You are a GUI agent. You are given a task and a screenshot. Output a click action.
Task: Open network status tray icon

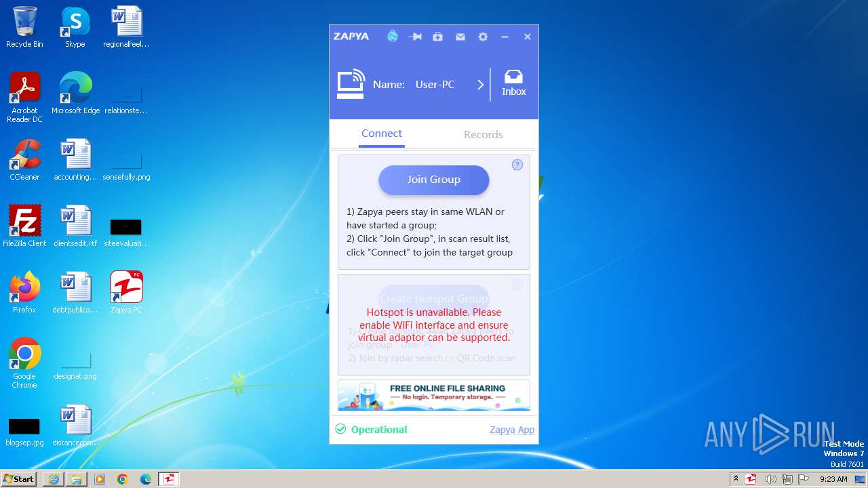point(787,479)
